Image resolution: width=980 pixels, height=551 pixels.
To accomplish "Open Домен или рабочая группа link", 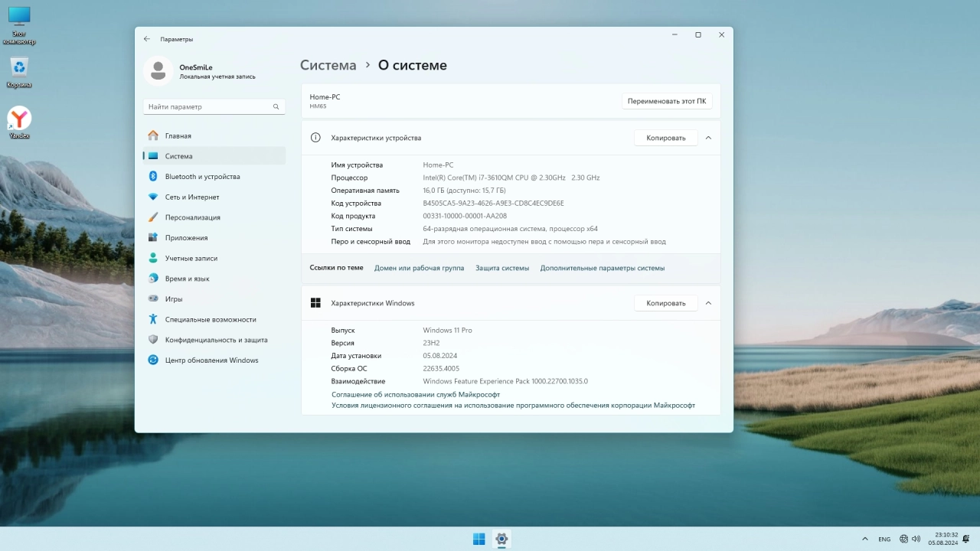I will tap(419, 268).
